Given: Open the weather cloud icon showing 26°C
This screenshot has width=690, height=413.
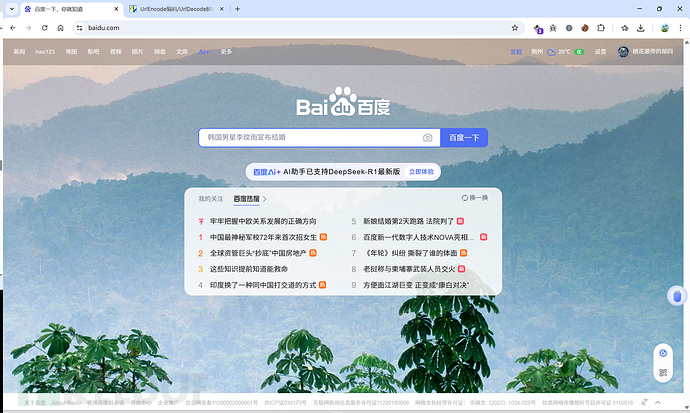Looking at the screenshot, I should (551, 52).
